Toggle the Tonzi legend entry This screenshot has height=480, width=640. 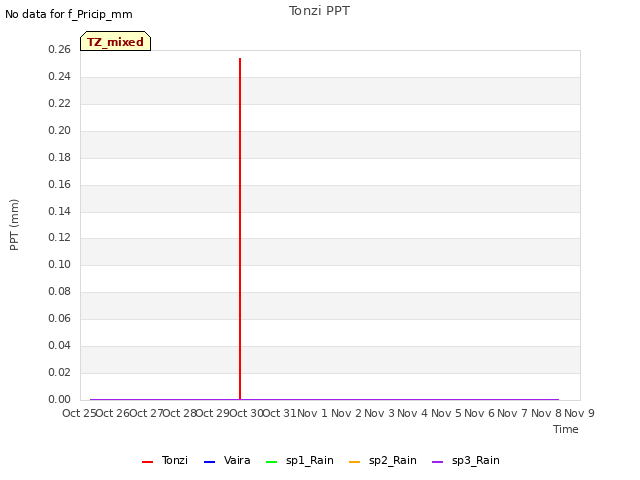(165, 460)
